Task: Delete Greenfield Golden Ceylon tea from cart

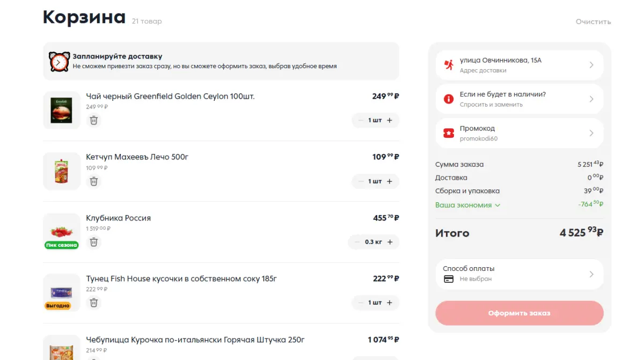Action: [93, 121]
